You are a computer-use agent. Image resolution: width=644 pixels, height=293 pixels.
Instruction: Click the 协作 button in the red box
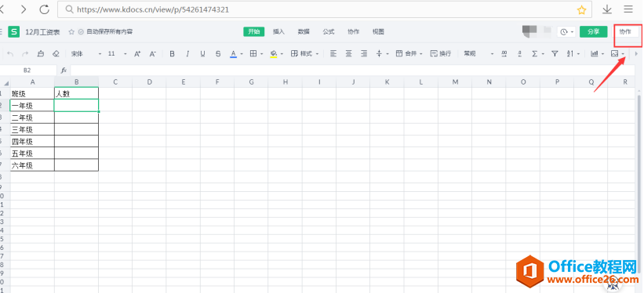(x=625, y=31)
